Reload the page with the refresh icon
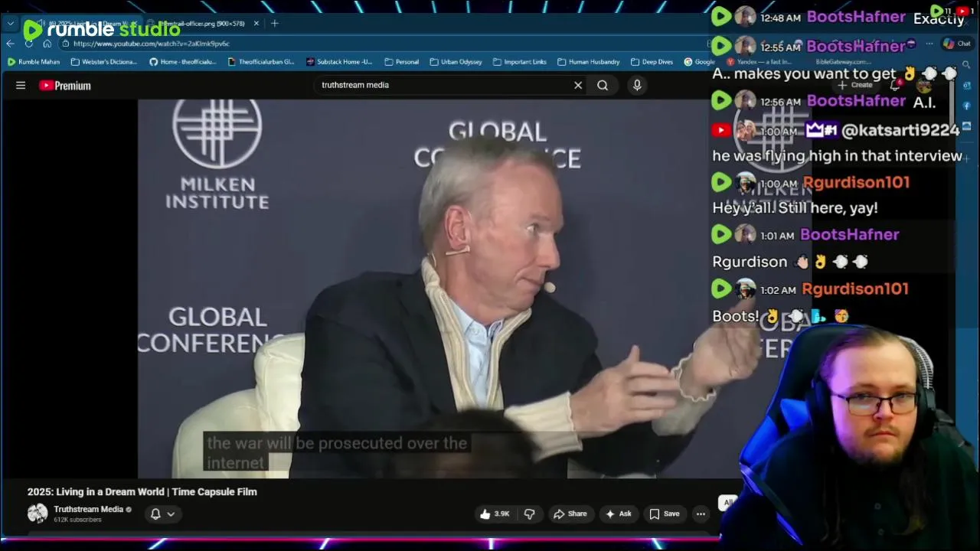 click(28, 44)
